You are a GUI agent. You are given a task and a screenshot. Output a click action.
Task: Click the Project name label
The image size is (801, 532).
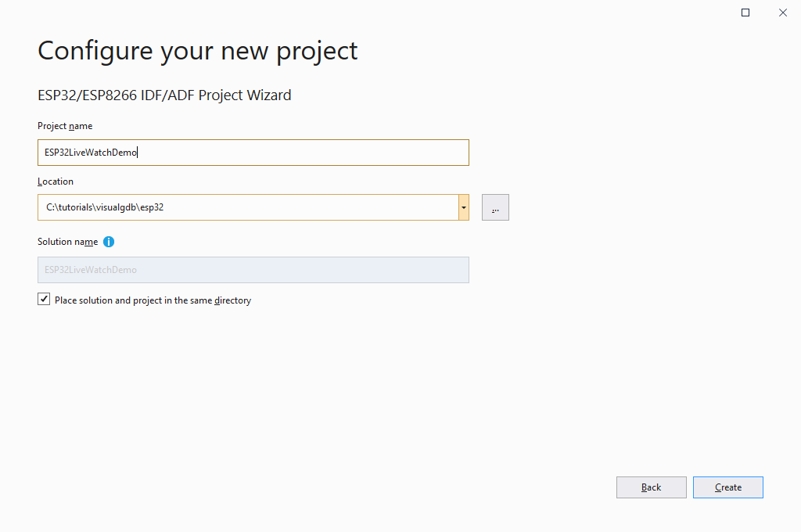(65, 126)
